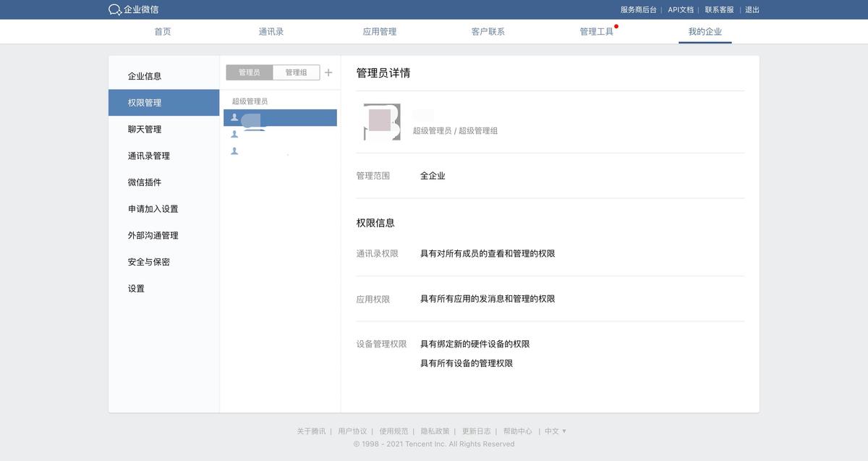
Task: Click the plus icon to add an administrator
Action: click(328, 72)
